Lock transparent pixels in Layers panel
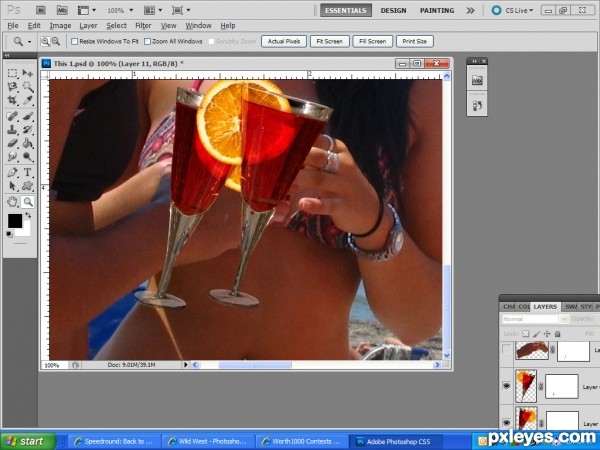 click(526, 334)
